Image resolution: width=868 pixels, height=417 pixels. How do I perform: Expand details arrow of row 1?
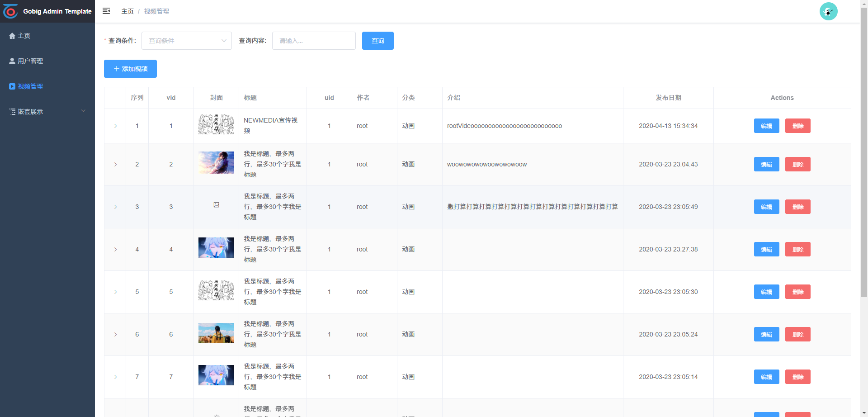[x=115, y=126]
